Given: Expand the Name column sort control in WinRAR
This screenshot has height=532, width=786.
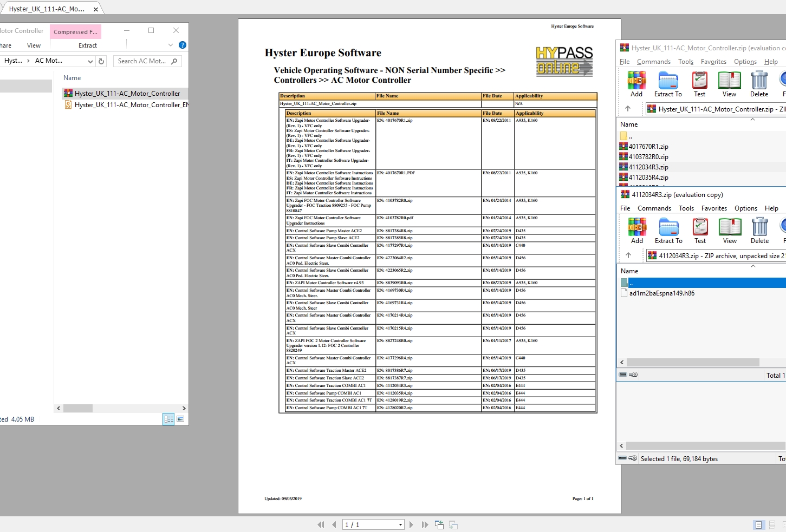Looking at the screenshot, I should 752,120.
